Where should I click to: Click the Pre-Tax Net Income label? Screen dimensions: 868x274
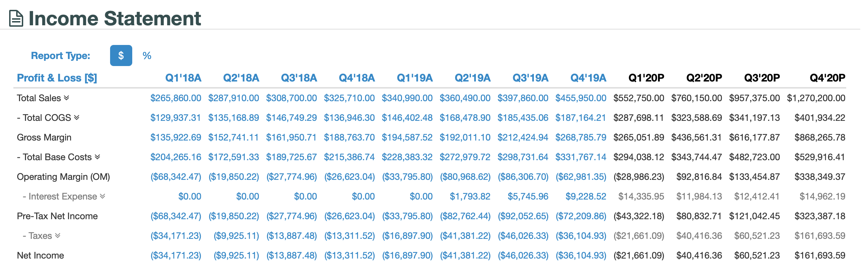57,216
